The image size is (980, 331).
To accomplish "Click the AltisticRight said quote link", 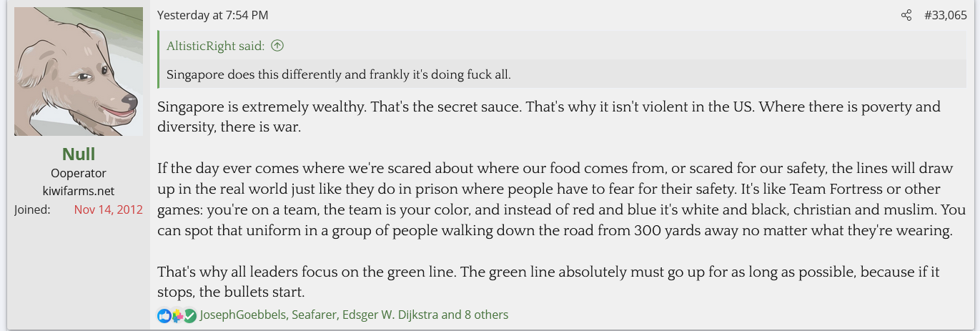I will tap(215, 46).
